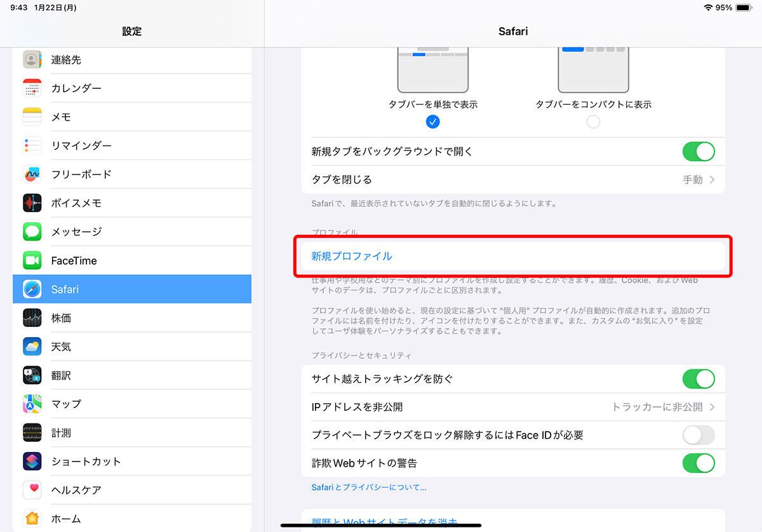The image size is (762, 532).
Task: Tap 新規プロファイル to create profile
Action: (x=513, y=256)
